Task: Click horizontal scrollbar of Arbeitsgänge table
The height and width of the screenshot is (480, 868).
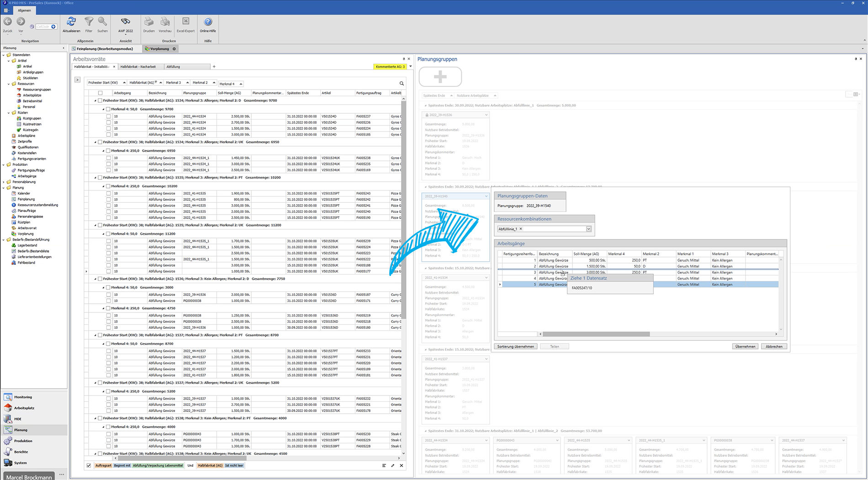Action: 596,334
